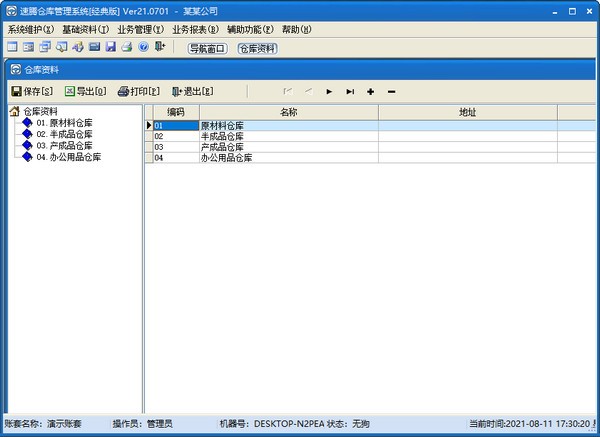The image size is (600, 437).
Task: Select 04.办公用品仓库 in the tree
Action: pyautogui.click(x=68, y=157)
